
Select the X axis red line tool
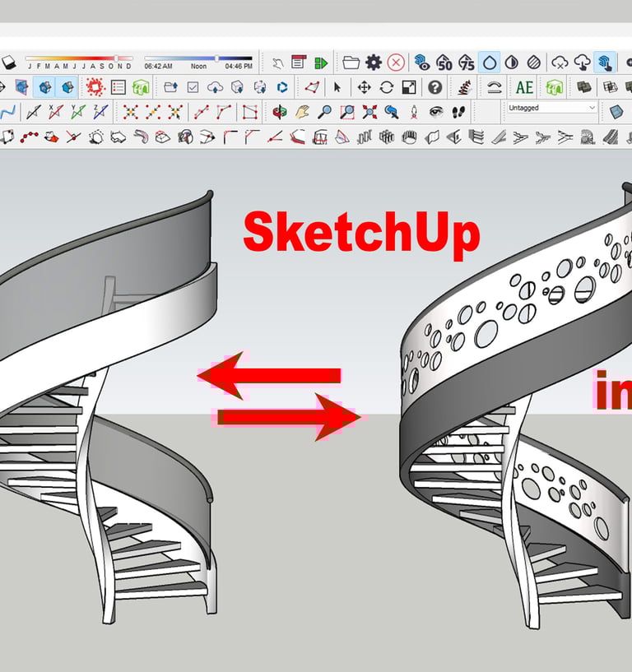56,113
